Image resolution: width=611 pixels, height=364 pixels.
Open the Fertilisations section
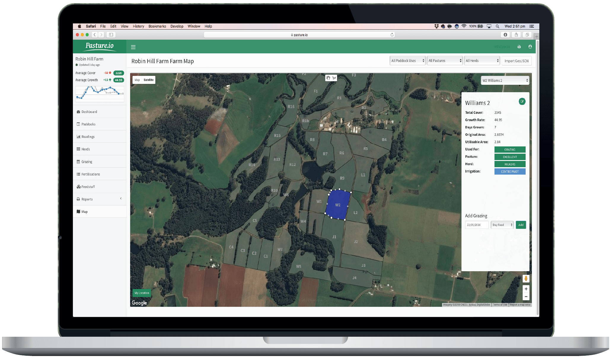point(91,174)
